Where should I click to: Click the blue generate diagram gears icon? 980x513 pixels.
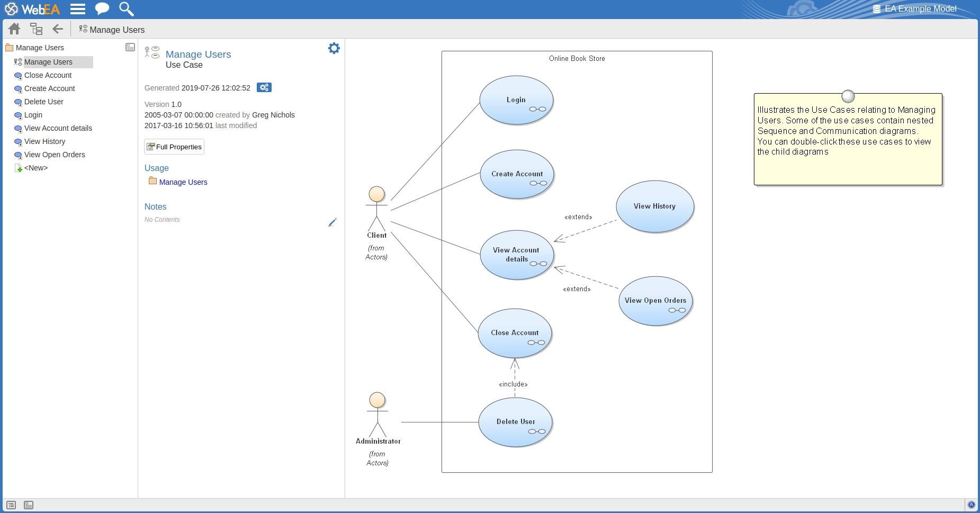[264, 87]
